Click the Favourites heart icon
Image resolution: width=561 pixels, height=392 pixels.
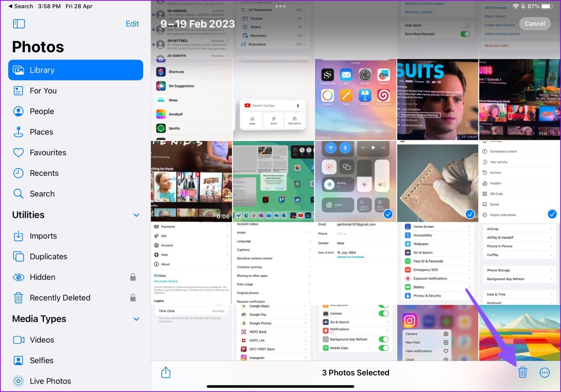18,153
